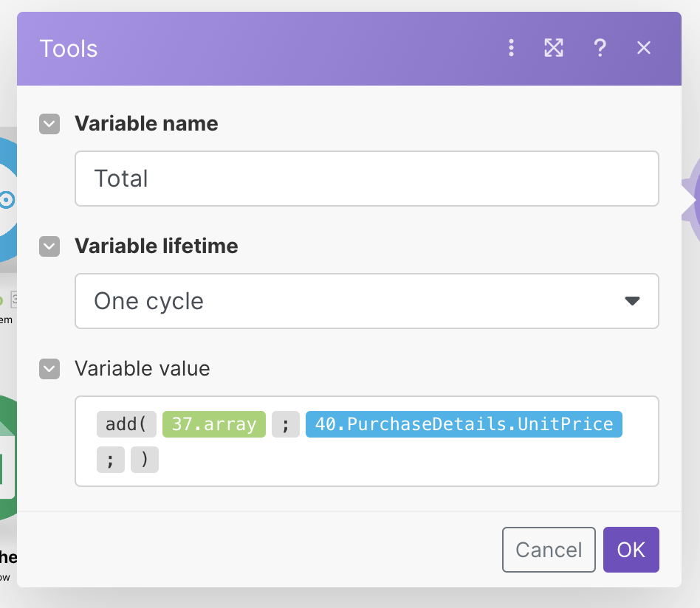Expand the Tools dialog to full screen

click(x=554, y=49)
